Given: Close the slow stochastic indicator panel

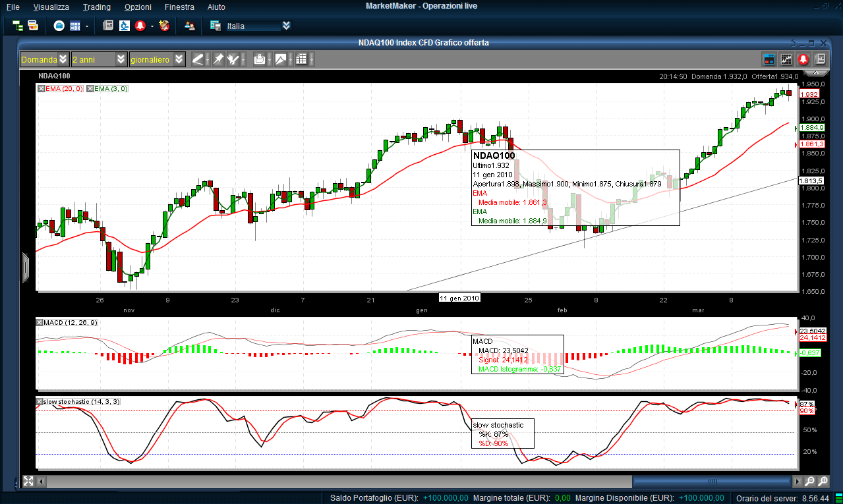Looking at the screenshot, I should [40, 401].
